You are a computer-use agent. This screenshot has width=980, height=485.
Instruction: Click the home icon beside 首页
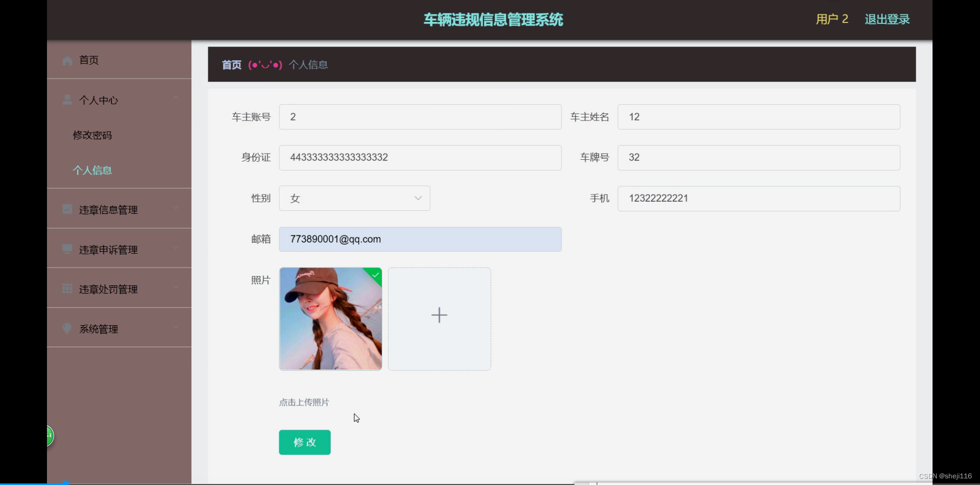[x=67, y=60]
